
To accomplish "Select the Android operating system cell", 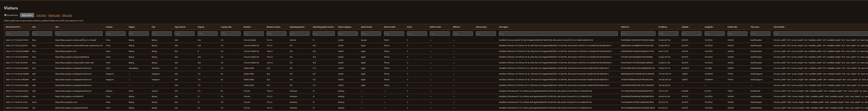I will coord(292,40).
